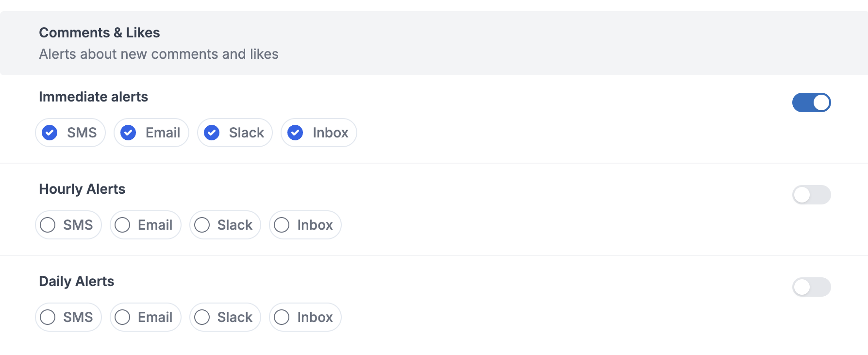Click the Hourly Alerts label
This screenshot has height=355, width=868.
[x=82, y=189]
